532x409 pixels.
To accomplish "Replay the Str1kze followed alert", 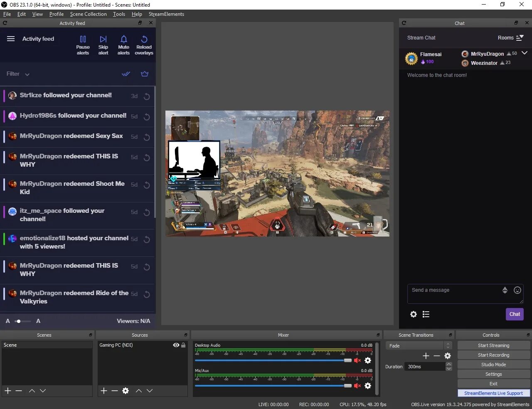I will pos(147,96).
